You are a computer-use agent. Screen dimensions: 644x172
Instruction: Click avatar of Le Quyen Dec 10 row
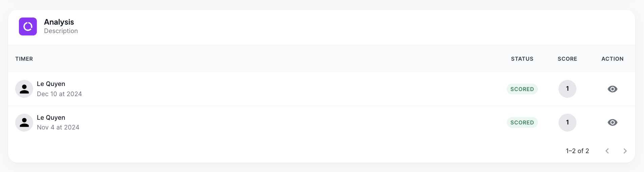tap(24, 89)
